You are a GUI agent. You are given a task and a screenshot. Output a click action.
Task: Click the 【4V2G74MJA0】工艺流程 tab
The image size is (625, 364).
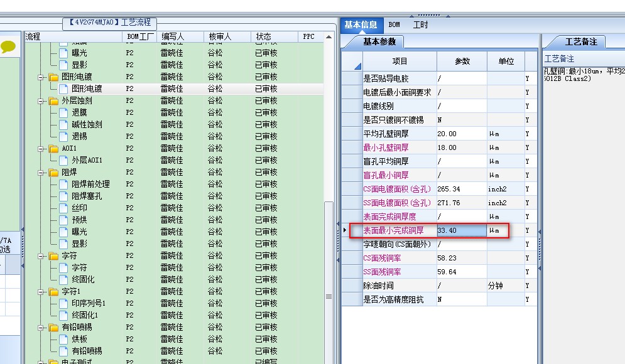pyautogui.click(x=110, y=23)
